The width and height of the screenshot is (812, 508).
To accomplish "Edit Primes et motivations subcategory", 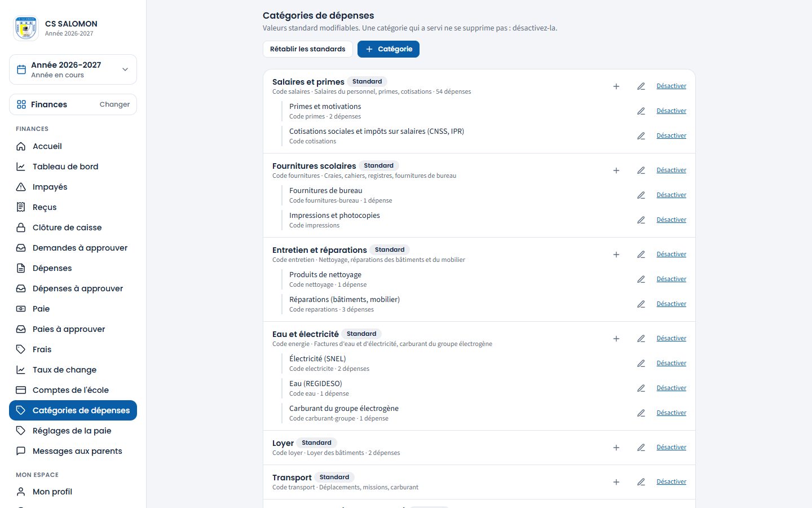I will 641,111.
